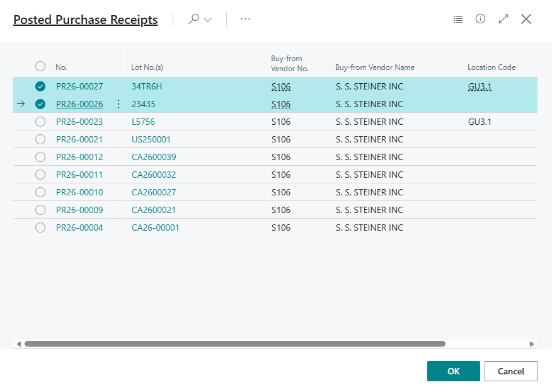Click lot number 23435
Screen dimensions: 552x392
click(143, 104)
